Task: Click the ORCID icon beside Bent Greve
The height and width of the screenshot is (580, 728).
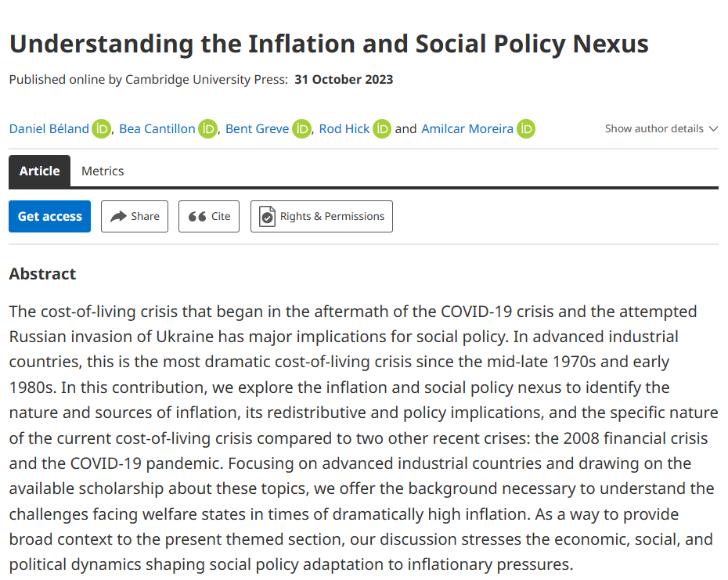Action: [301, 129]
